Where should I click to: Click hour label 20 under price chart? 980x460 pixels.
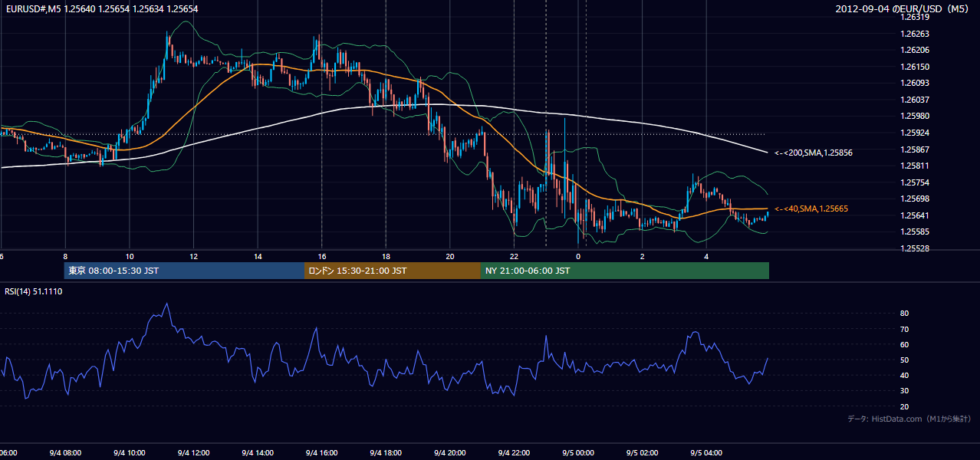click(x=450, y=257)
